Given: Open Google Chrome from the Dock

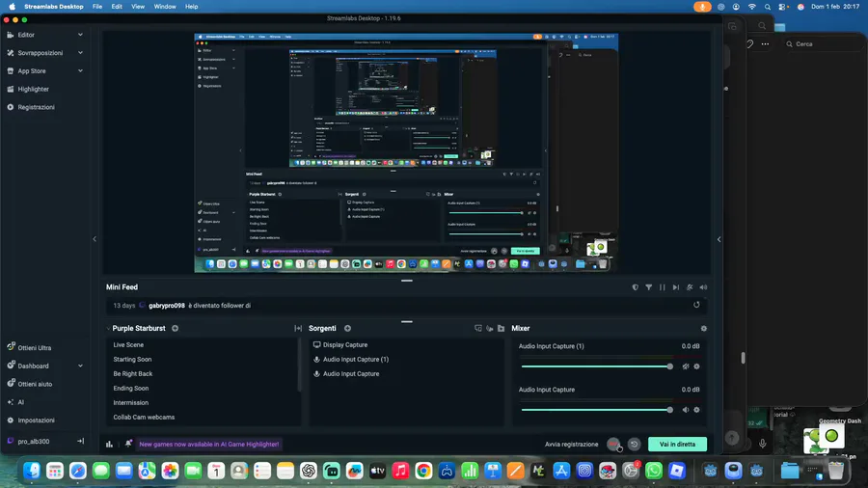Looking at the screenshot, I should [x=423, y=471].
